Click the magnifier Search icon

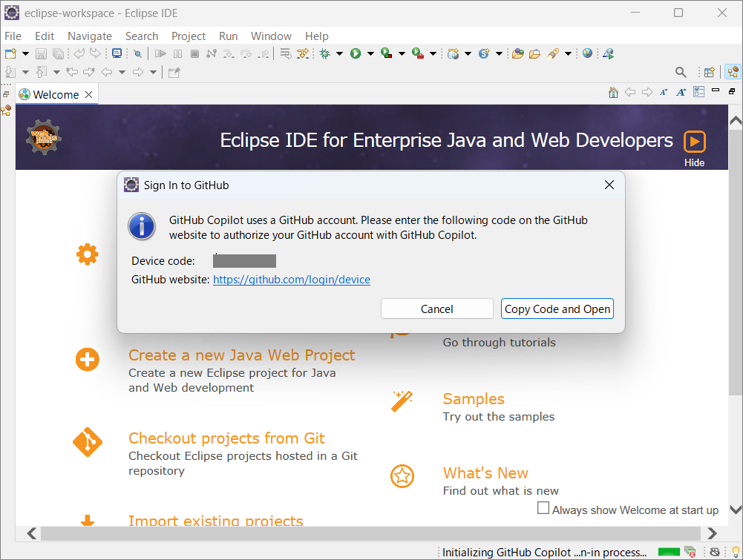tap(681, 72)
